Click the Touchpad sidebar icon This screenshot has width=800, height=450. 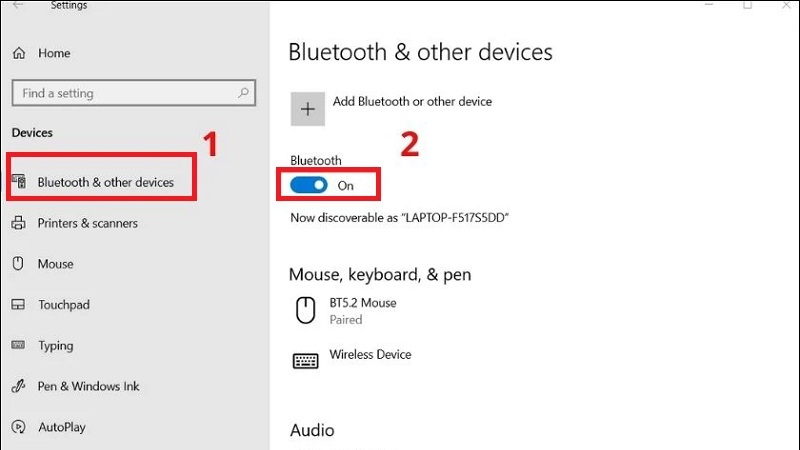(x=18, y=305)
